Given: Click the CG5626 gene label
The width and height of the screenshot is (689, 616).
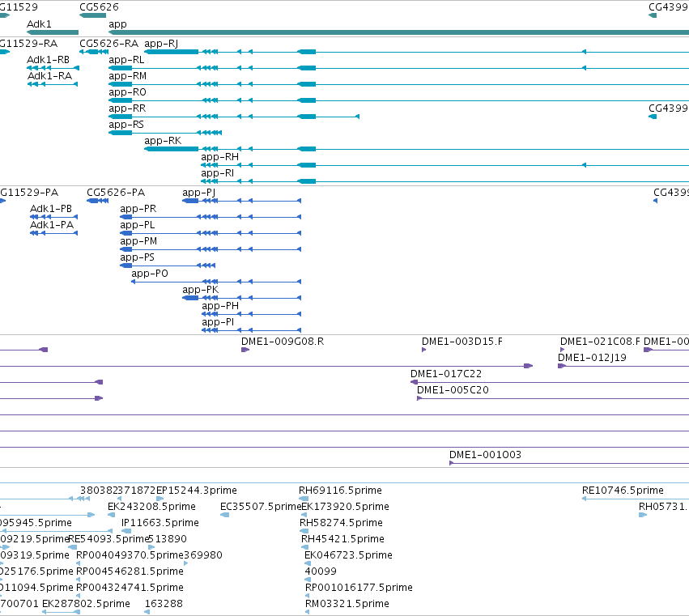Looking at the screenshot, I should (x=99, y=7).
